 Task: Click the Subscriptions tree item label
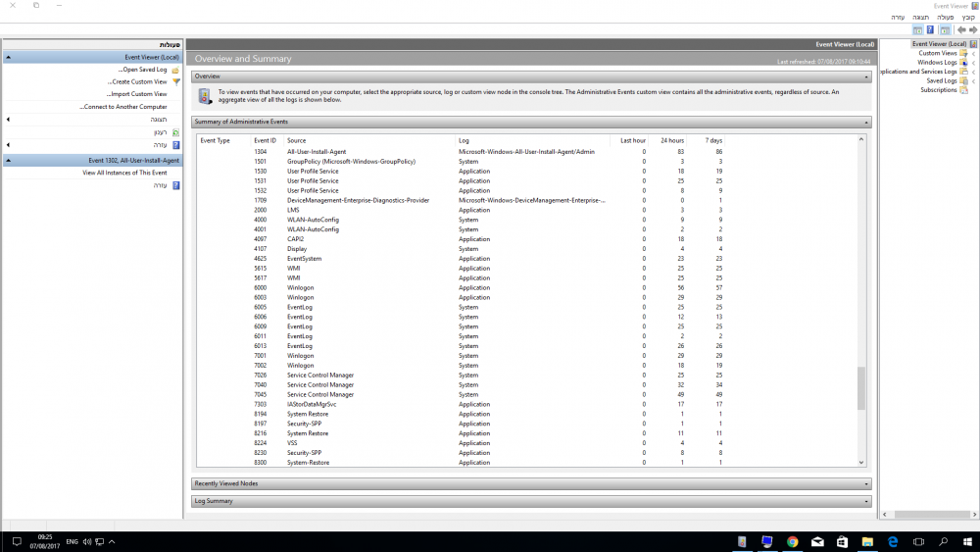[938, 90]
